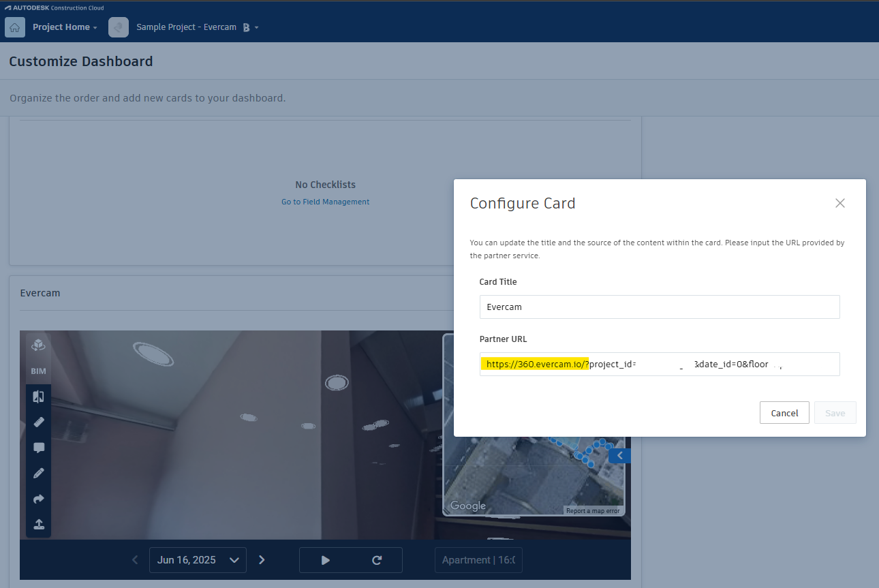
Task: Click the Configure Card dialog title
Action: point(523,203)
